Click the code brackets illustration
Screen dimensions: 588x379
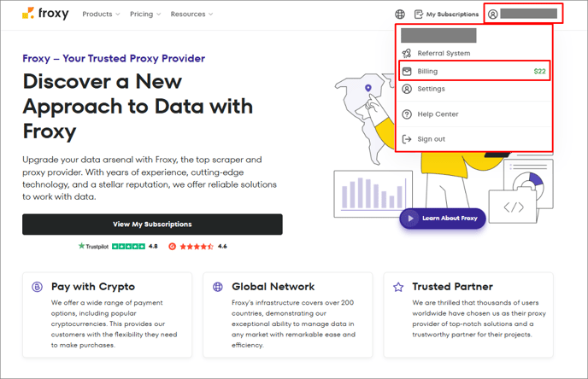coord(514,207)
